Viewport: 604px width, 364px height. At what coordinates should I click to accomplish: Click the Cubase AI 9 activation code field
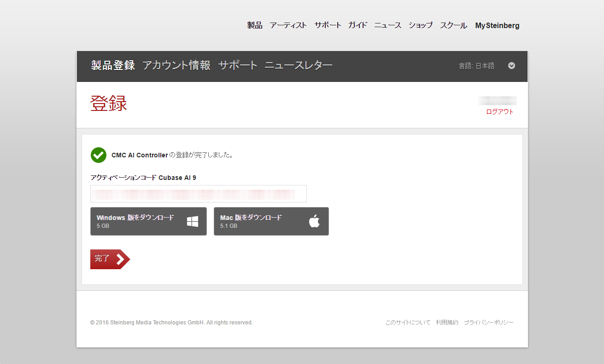point(199,194)
